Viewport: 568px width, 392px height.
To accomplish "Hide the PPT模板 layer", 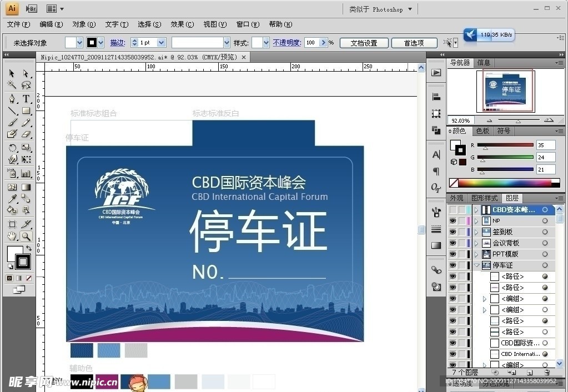I will point(453,254).
